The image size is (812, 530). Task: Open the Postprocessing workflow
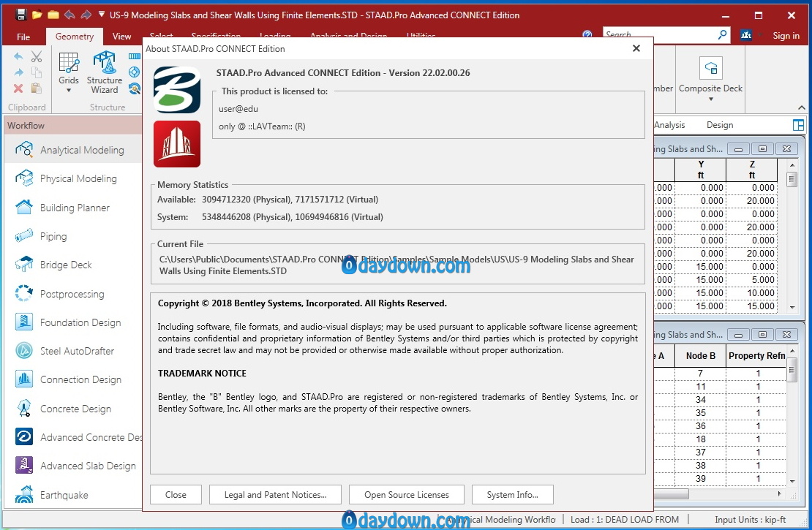tap(72, 293)
